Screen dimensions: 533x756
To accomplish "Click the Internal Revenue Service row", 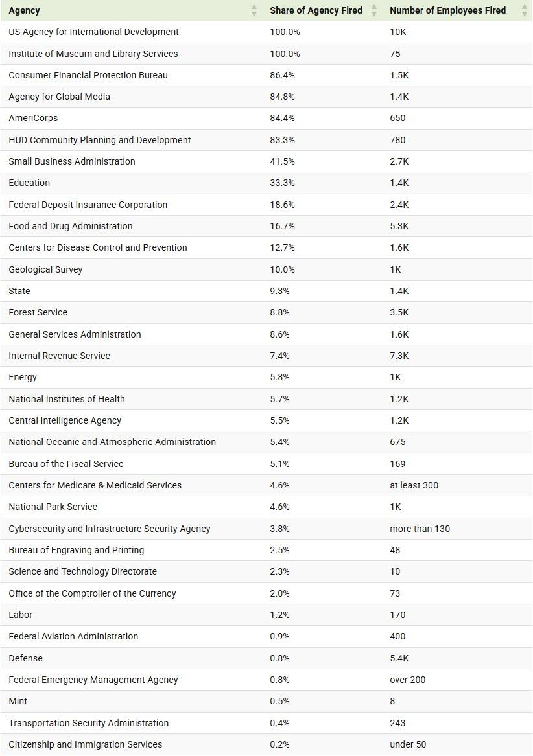I will (60, 356).
